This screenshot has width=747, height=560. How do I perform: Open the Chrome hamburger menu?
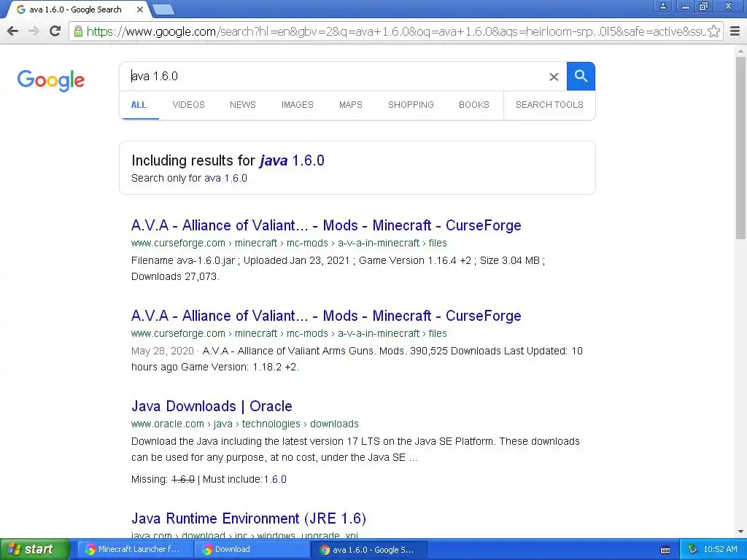[735, 31]
